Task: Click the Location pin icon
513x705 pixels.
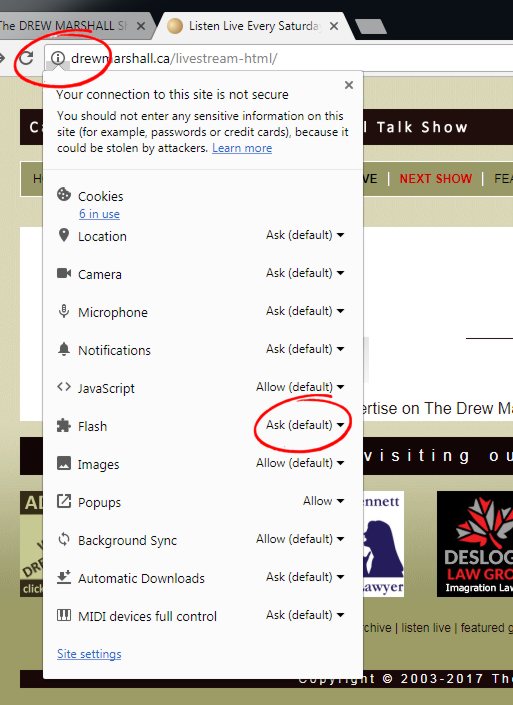Action: tap(64, 235)
